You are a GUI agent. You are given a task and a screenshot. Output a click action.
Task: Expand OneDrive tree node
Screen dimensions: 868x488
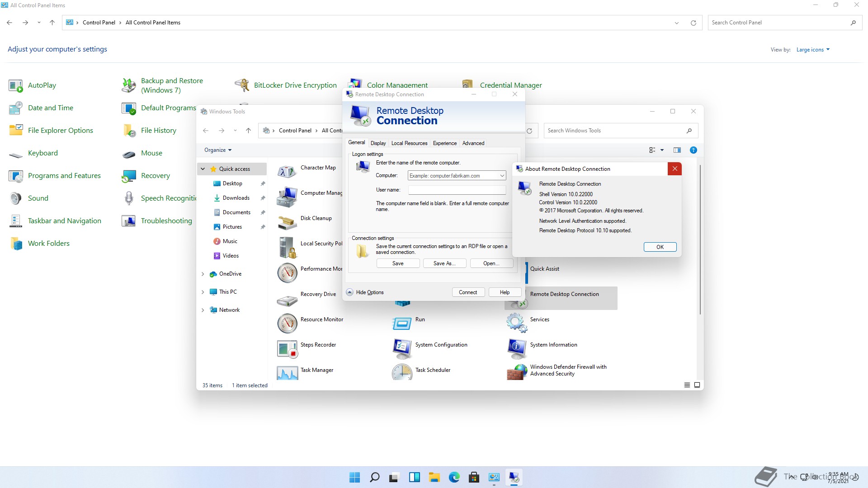click(203, 274)
